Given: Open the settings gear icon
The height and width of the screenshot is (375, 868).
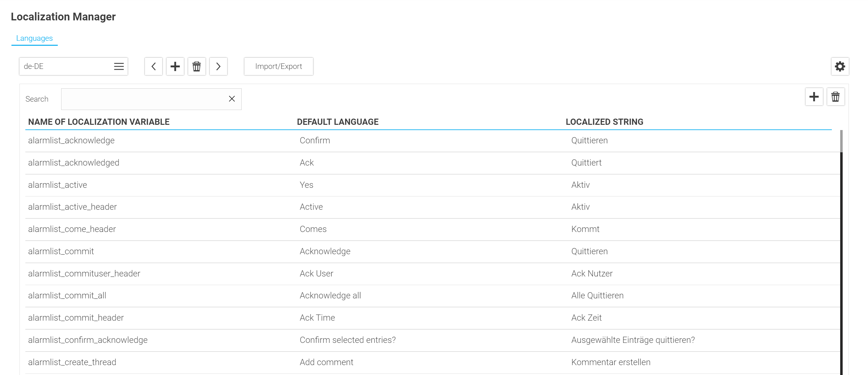Looking at the screenshot, I should tap(840, 66).
